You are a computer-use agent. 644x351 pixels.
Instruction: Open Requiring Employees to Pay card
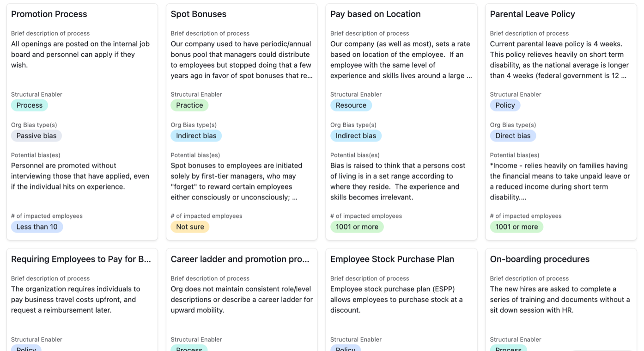tap(81, 259)
